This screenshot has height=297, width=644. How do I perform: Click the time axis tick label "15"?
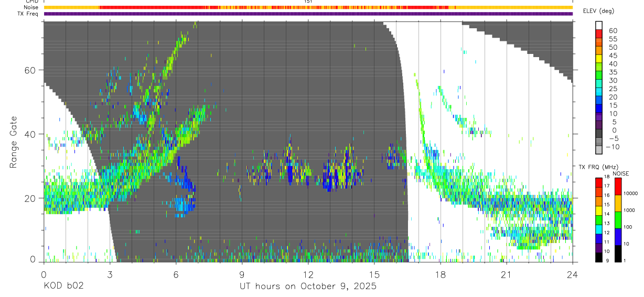pos(374,274)
